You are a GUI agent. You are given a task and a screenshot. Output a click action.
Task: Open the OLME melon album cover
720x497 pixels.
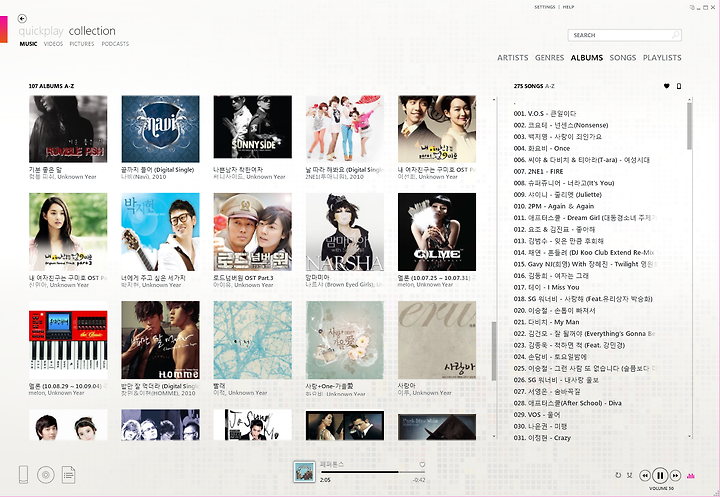[437, 232]
